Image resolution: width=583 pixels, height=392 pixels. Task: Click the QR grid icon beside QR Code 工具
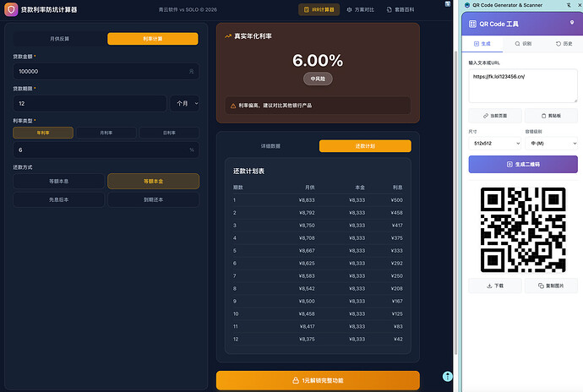coord(472,24)
